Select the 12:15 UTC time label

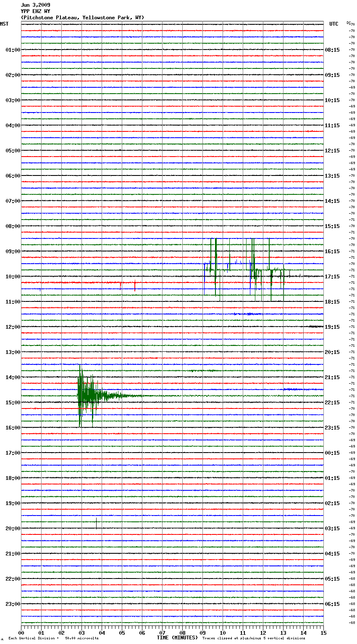[332, 151]
